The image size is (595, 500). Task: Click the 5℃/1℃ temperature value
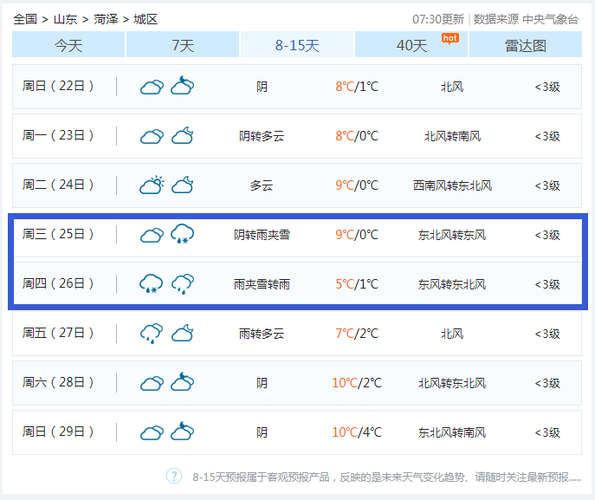(x=357, y=284)
